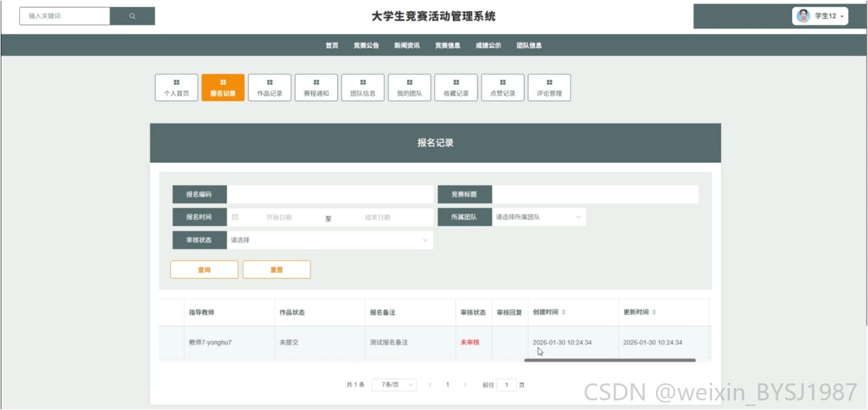Click the table horizontal scrollbar

610,360
